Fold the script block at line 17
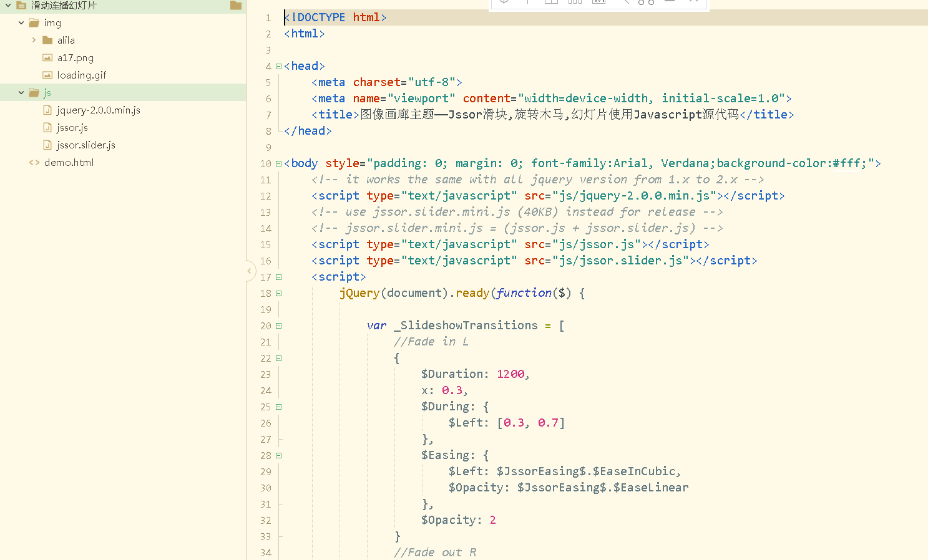 click(x=278, y=277)
